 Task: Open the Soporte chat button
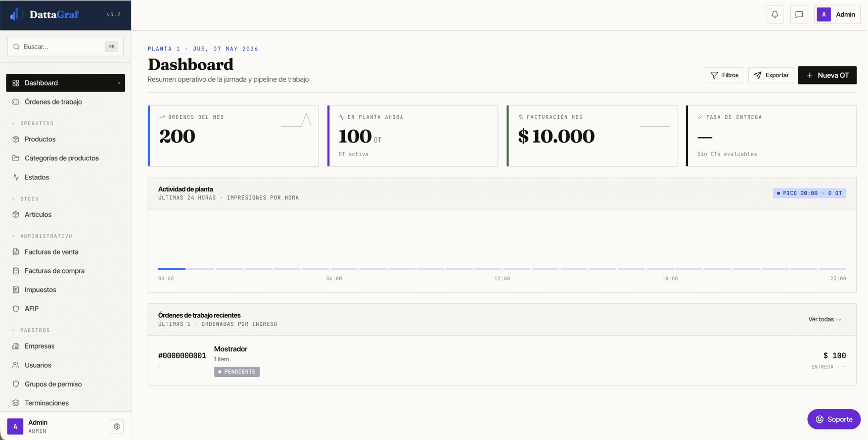pos(834,419)
